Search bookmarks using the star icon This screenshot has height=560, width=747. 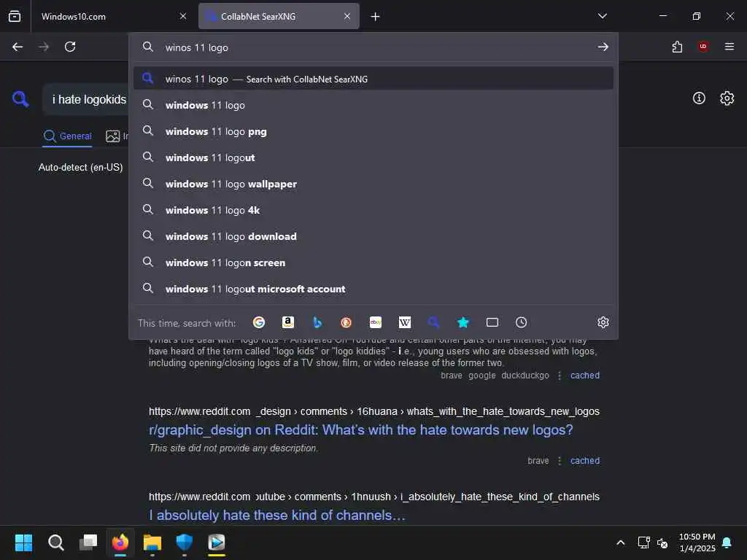click(463, 322)
